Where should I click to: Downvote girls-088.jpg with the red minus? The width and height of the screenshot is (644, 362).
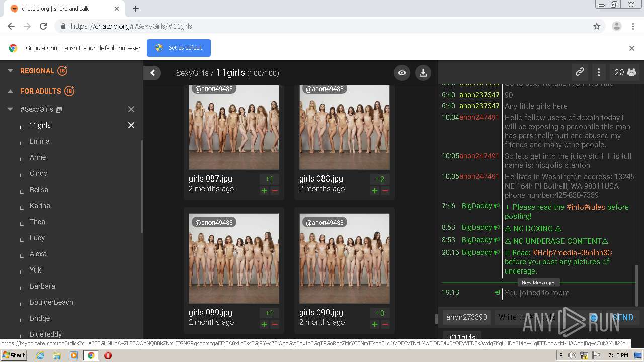pos(385,191)
